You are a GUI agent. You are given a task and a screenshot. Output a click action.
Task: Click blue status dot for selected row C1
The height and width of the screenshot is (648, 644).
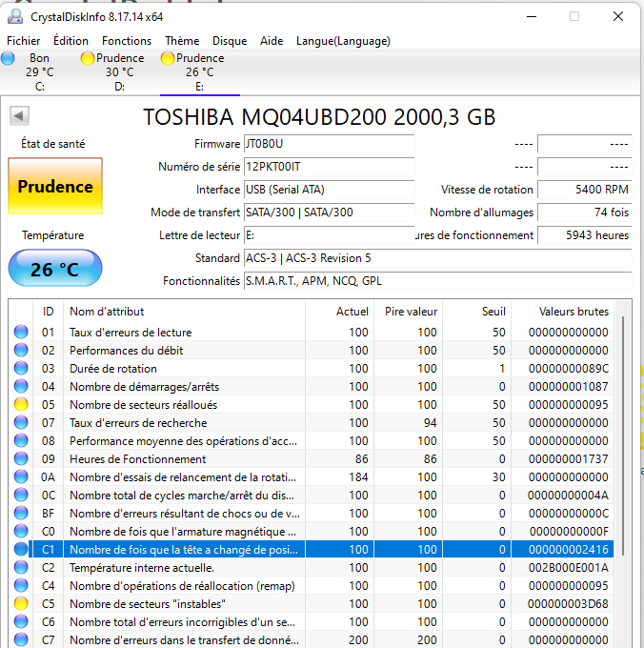coord(21,549)
